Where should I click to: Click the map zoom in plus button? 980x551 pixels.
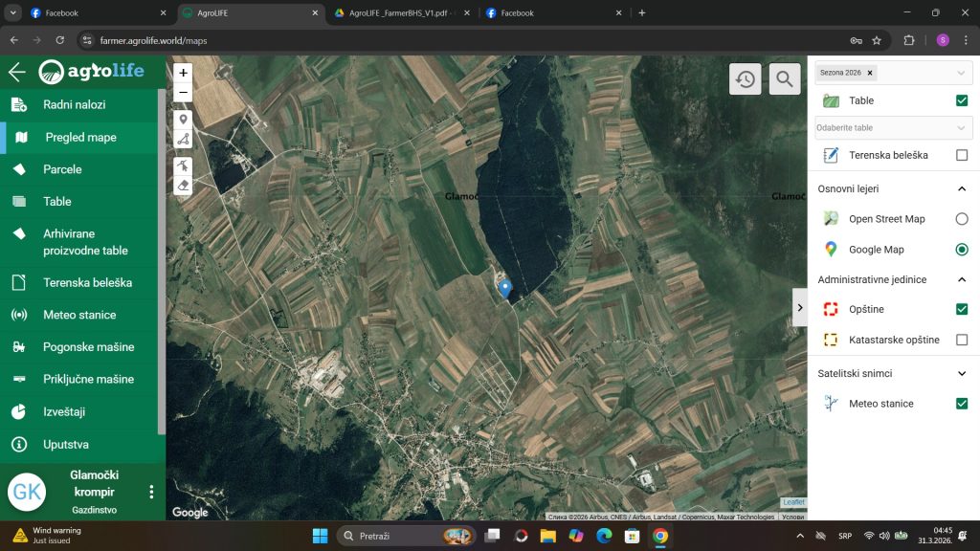pos(183,73)
